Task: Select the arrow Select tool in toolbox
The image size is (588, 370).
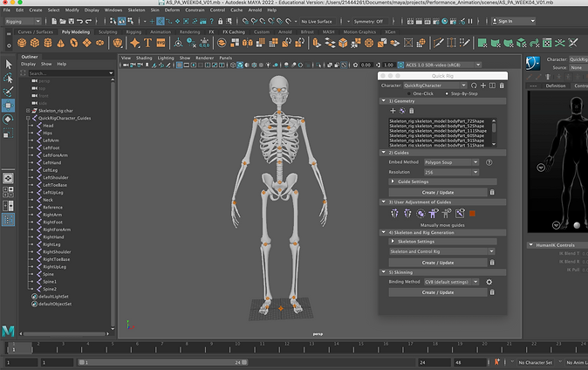Action: pos(8,65)
